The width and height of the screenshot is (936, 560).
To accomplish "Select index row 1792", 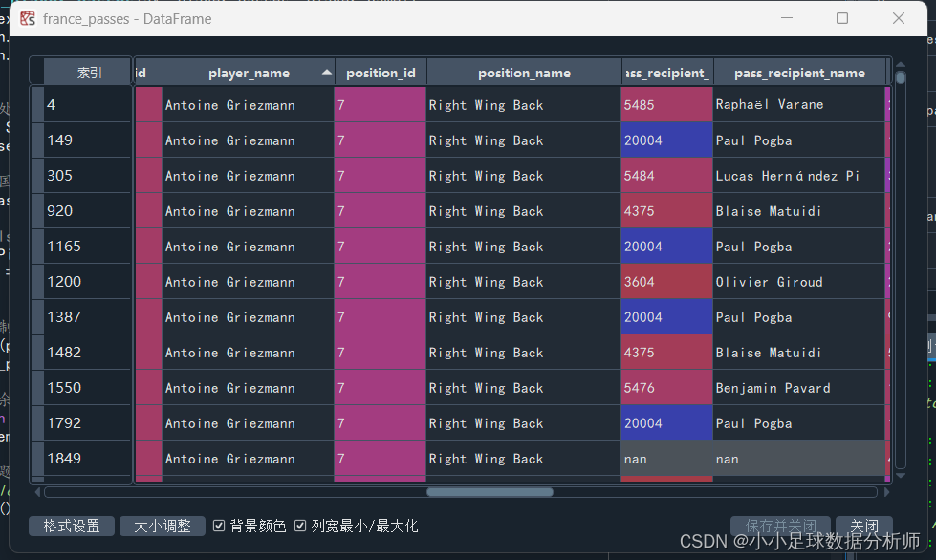I will (88, 422).
